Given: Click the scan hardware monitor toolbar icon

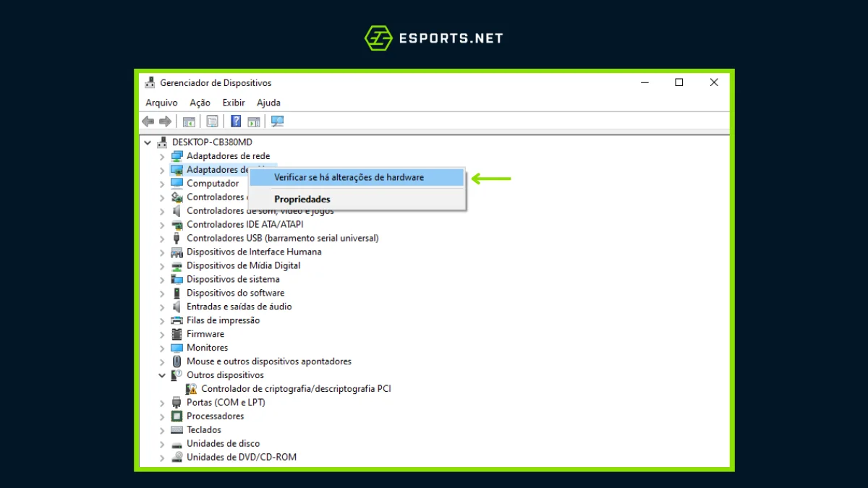Looking at the screenshot, I should tap(277, 121).
